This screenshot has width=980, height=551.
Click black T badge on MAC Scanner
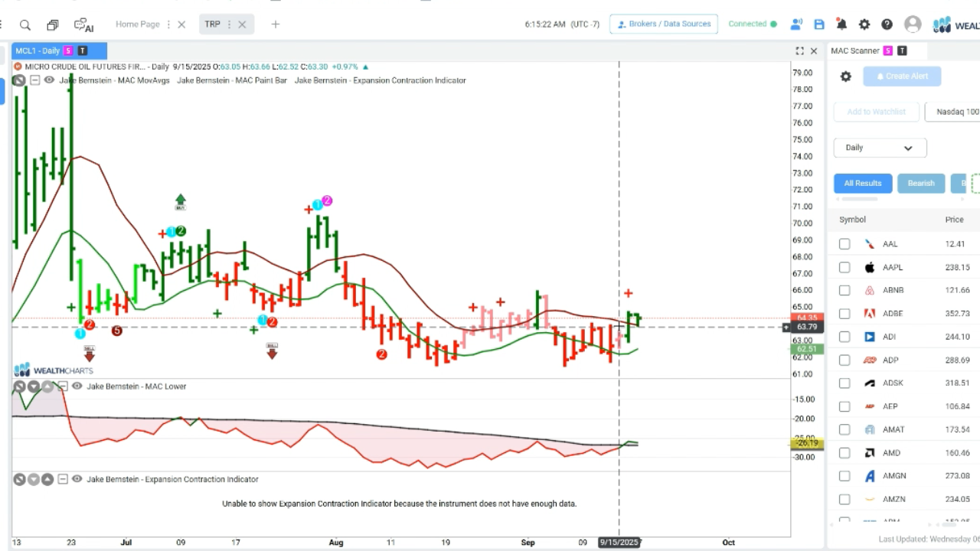[x=903, y=51]
